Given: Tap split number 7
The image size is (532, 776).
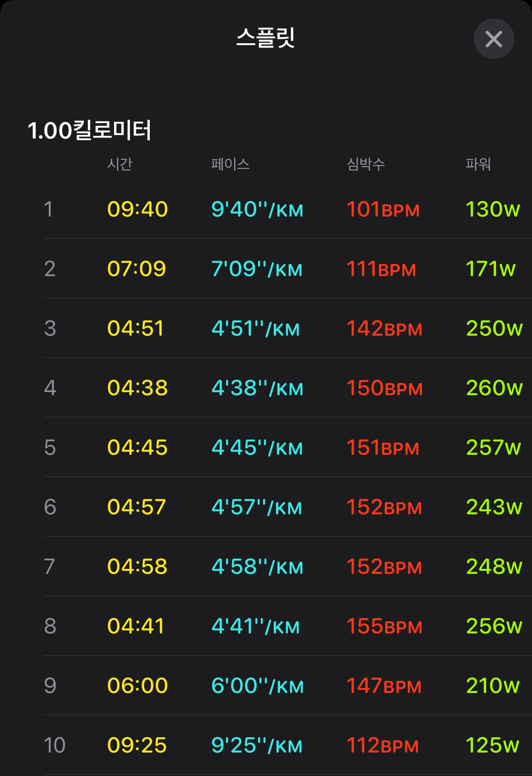Looking at the screenshot, I should 50,567.
